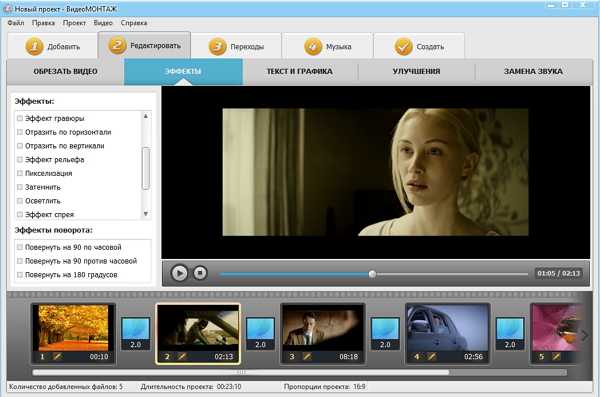
Task: Open the Правка menu
Action: (43, 23)
